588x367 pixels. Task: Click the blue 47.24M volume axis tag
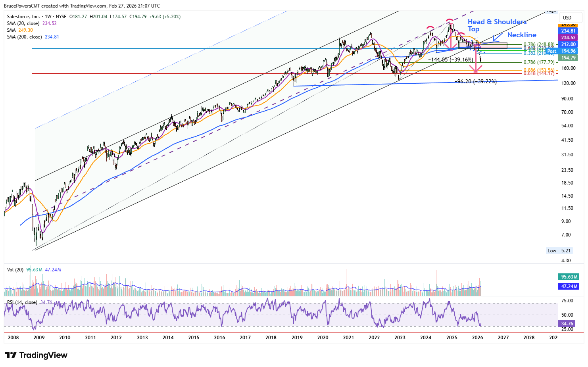click(569, 286)
